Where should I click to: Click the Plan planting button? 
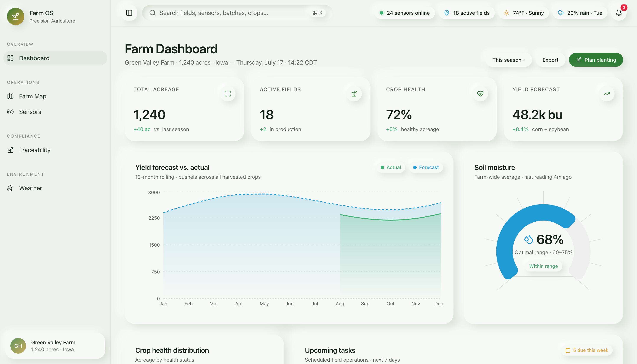[x=596, y=60]
